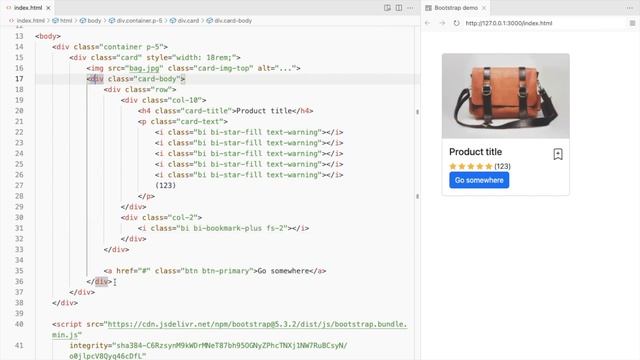The width and height of the screenshot is (640, 360).
Task: Click the bag.jpg link in code
Action: point(144,68)
